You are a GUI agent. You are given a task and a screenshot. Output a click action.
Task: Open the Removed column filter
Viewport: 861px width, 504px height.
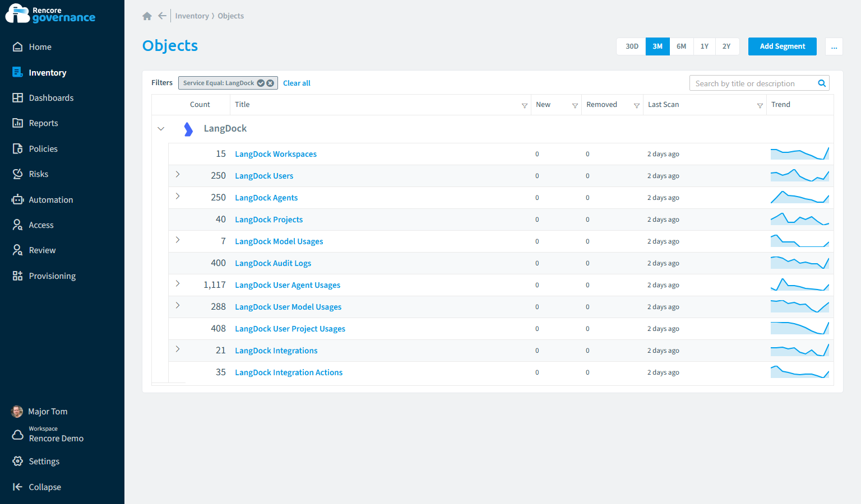tap(637, 105)
